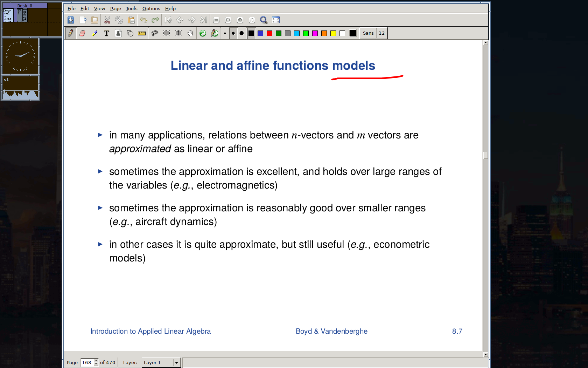Pick the red pen color
The width and height of the screenshot is (588, 368).
[269, 33]
